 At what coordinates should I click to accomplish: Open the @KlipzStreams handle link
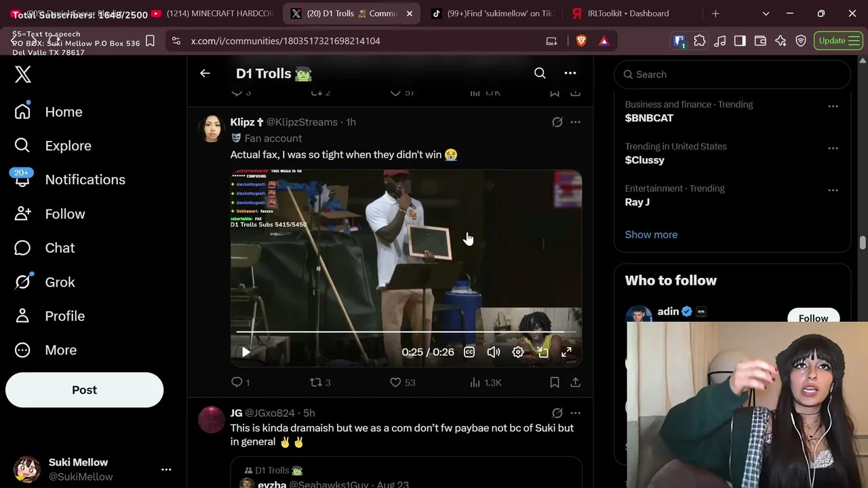click(302, 122)
